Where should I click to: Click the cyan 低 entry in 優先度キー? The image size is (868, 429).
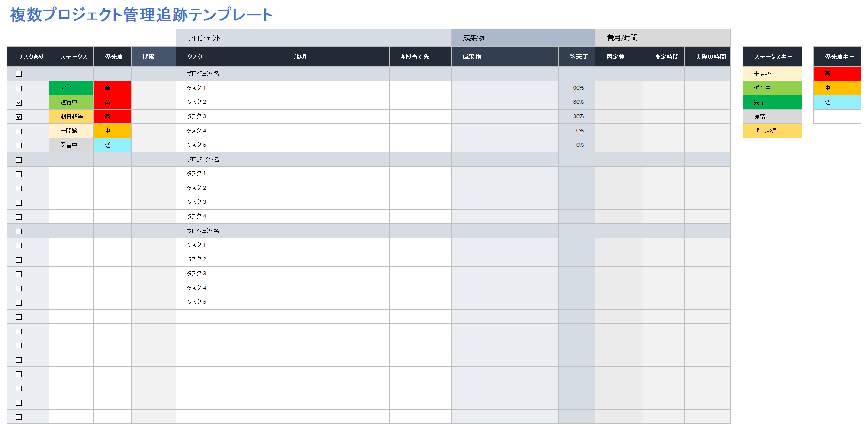click(x=837, y=102)
